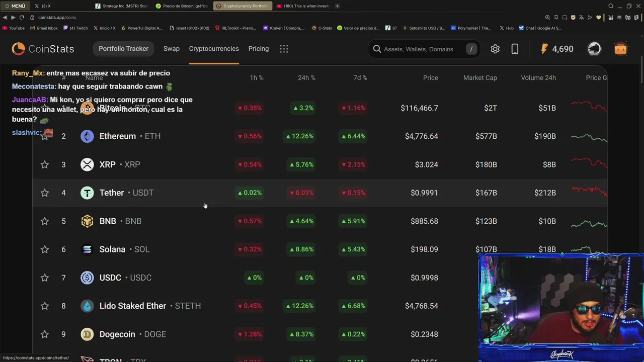Sort table by 1h % column

pos(257,78)
